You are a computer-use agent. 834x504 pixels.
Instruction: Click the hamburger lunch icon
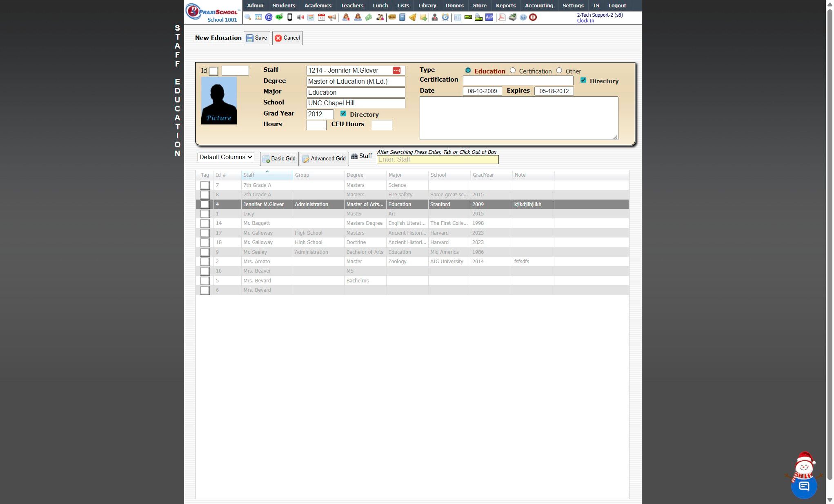pos(392,17)
